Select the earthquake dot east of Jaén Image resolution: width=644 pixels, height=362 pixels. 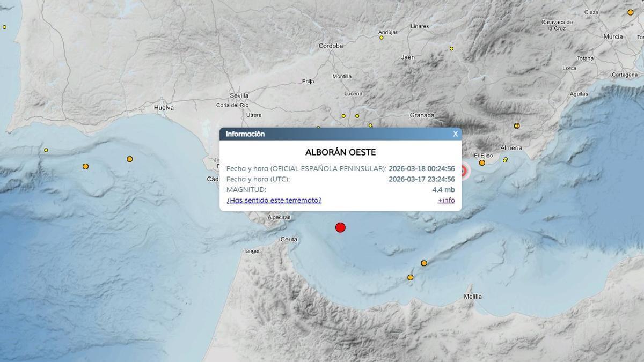click(451, 49)
